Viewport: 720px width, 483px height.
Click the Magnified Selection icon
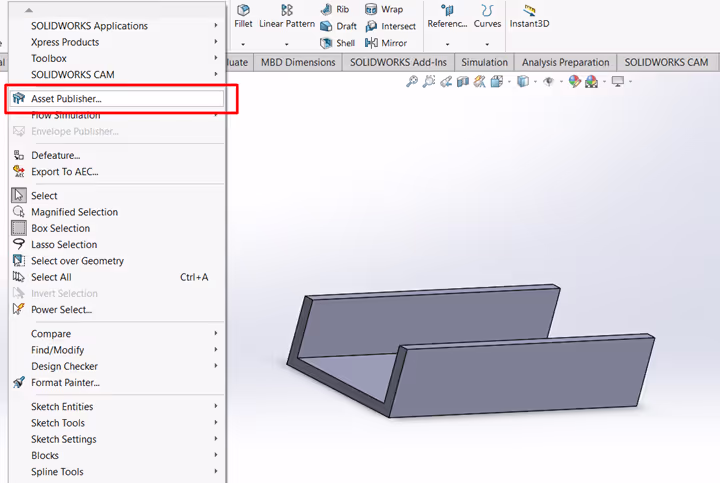click(19, 212)
